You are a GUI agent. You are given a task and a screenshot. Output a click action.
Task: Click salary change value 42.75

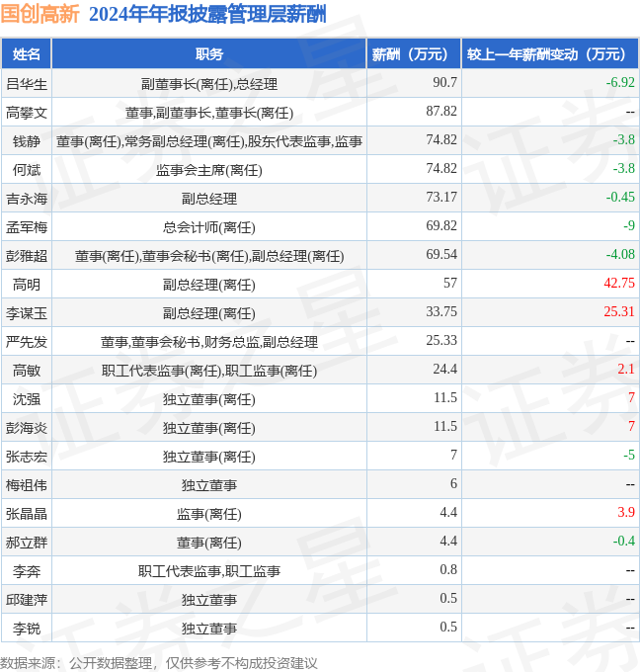pos(619,283)
